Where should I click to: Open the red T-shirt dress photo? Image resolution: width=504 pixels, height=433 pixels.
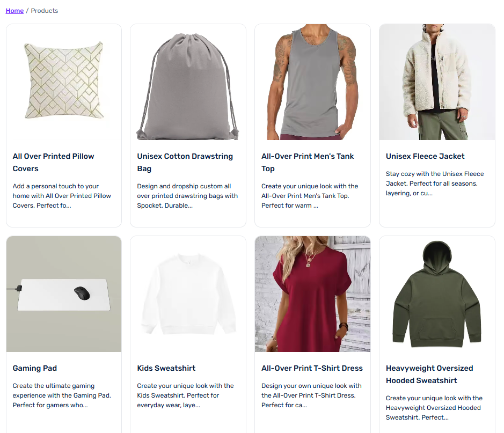pos(312,294)
